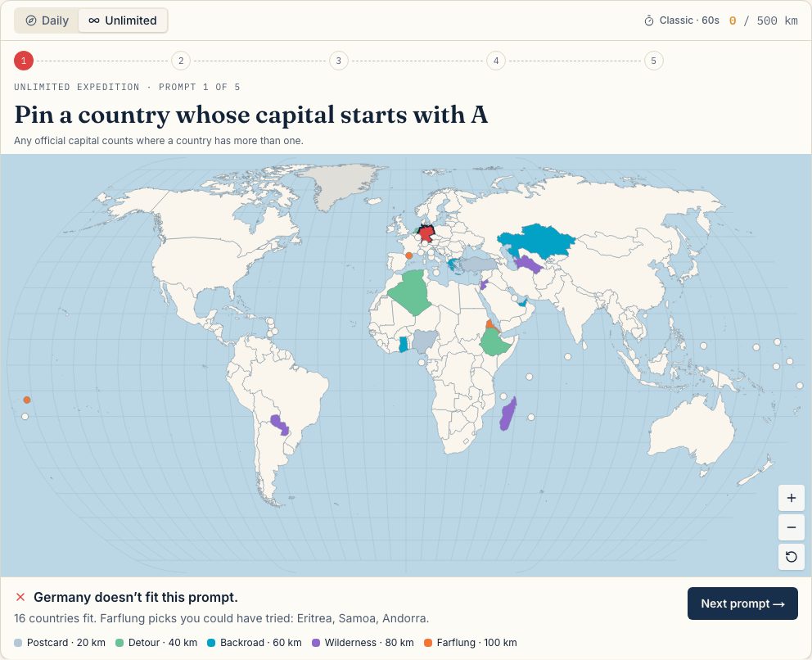The image size is (812, 660).
Task: Select prompt step 3 circle
Action: click(339, 61)
